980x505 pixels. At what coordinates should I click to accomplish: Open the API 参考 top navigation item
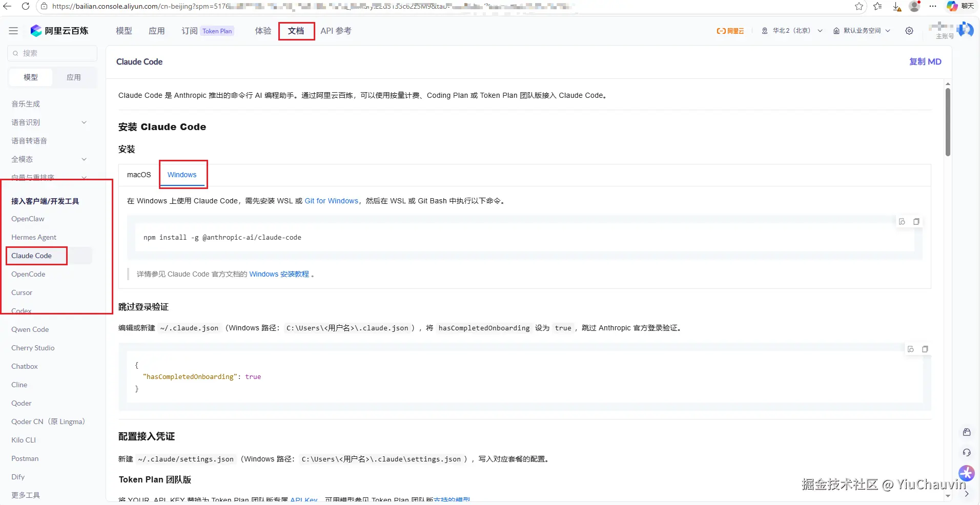(x=336, y=31)
